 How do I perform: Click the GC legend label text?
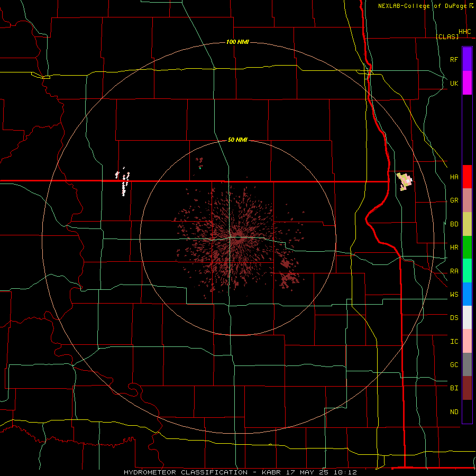pos(454,364)
